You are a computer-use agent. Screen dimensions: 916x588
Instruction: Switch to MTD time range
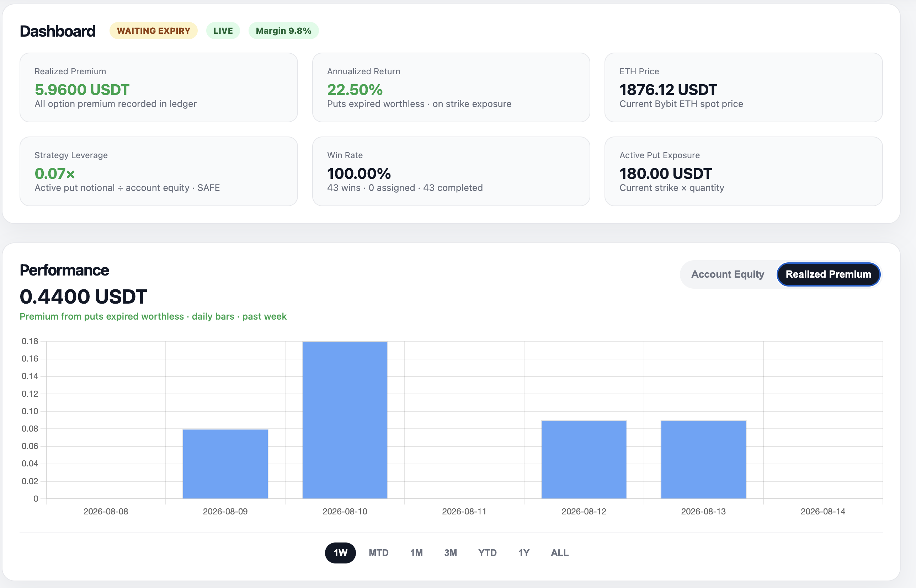tap(378, 552)
